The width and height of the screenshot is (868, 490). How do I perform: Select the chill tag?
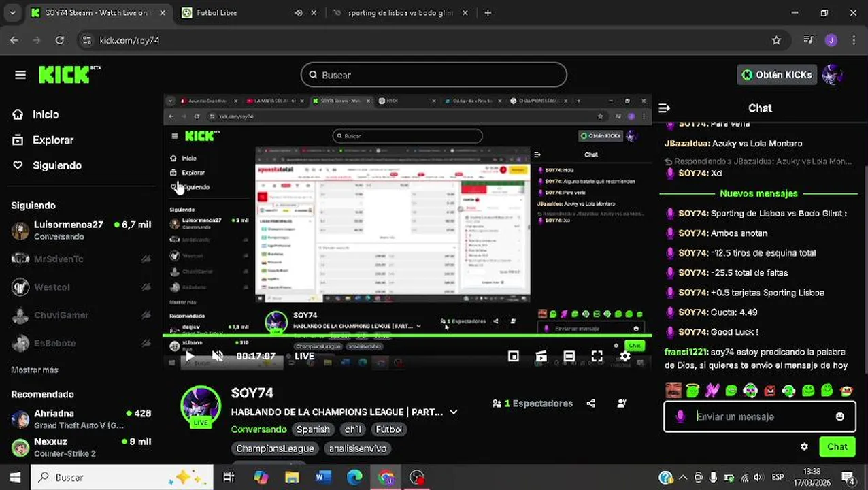coord(352,429)
